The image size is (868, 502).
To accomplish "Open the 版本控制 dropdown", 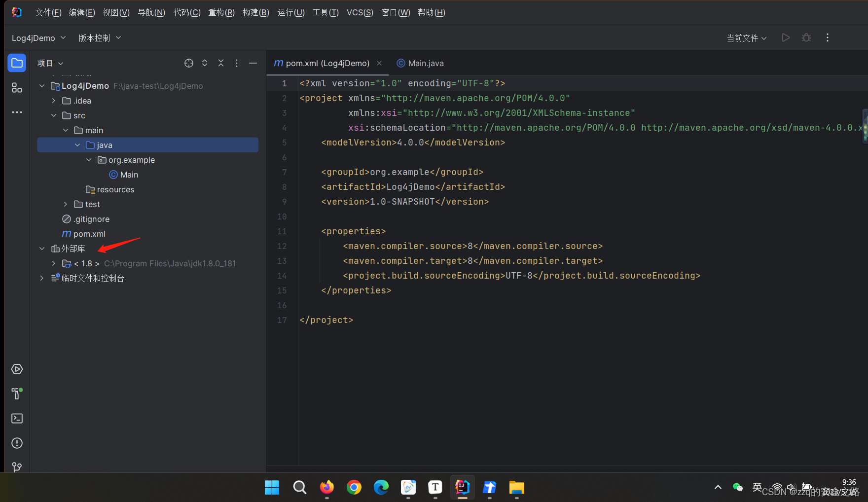I will click(x=100, y=38).
